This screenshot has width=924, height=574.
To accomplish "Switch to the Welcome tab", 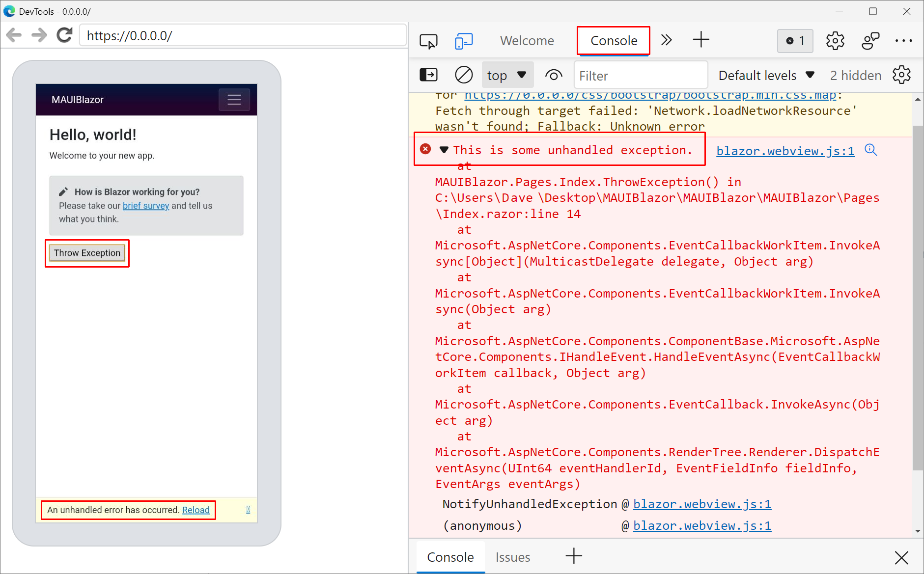I will tap(527, 41).
